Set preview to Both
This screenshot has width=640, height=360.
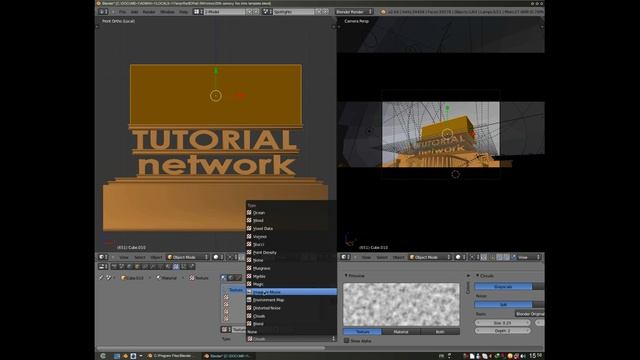click(440, 331)
